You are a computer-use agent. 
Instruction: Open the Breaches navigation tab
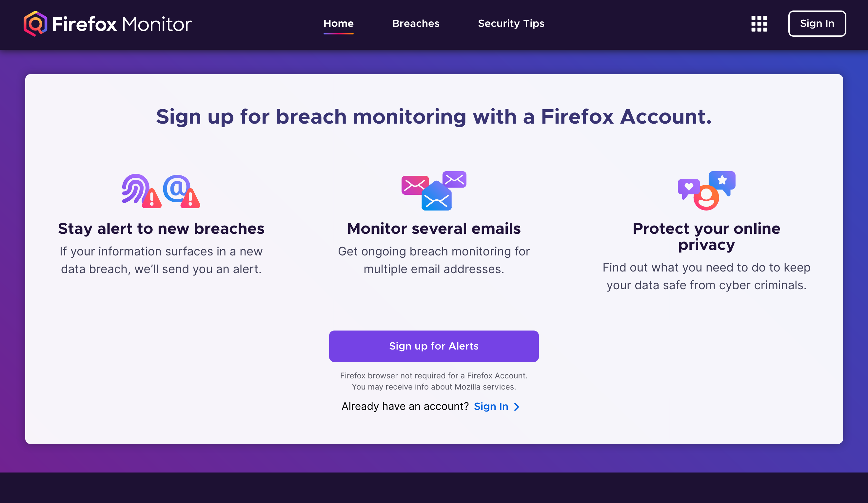[416, 23]
